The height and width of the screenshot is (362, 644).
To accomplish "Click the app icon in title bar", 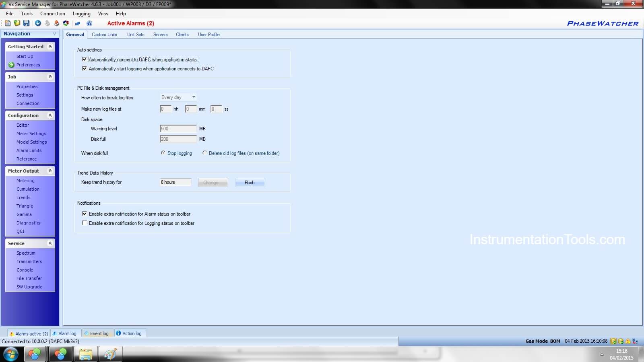I will (4, 4).
